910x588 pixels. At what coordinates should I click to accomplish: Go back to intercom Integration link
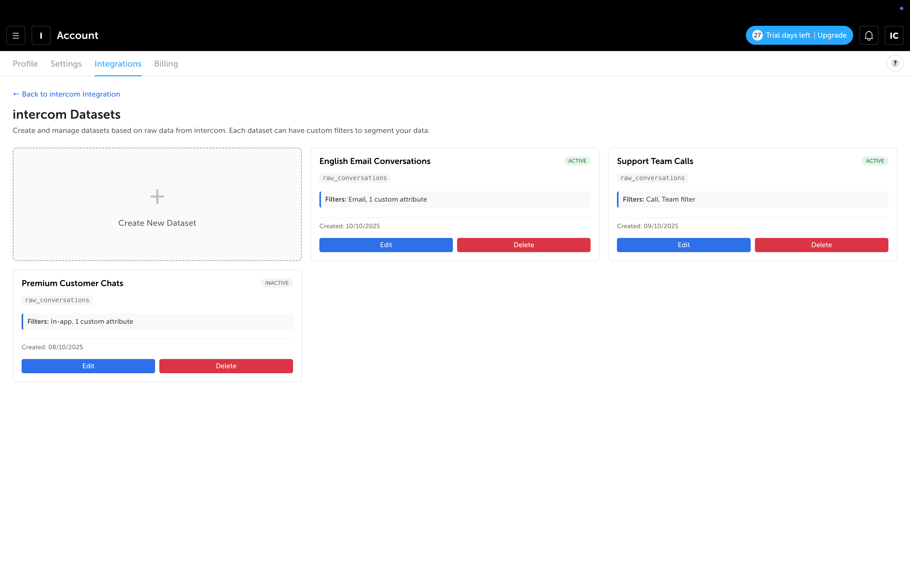tap(66, 94)
